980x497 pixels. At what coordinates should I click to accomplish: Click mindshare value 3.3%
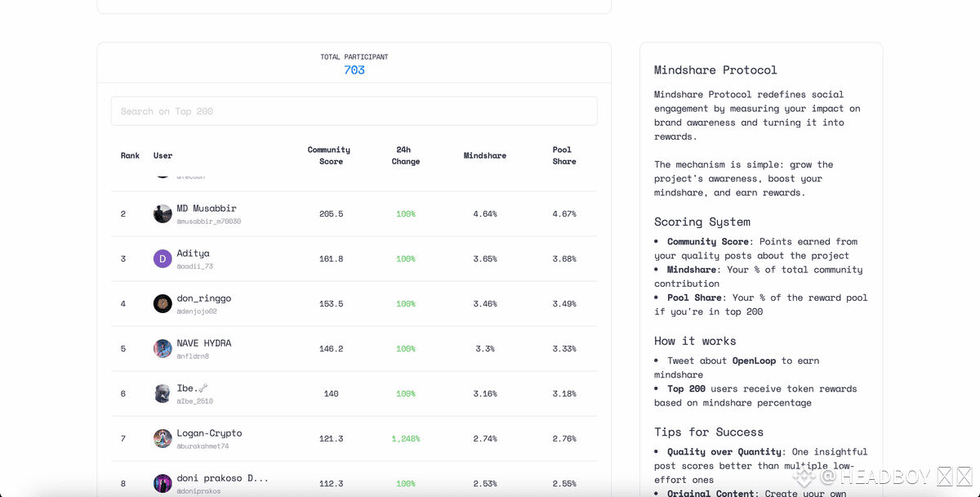pyautogui.click(x=485, y=349)
